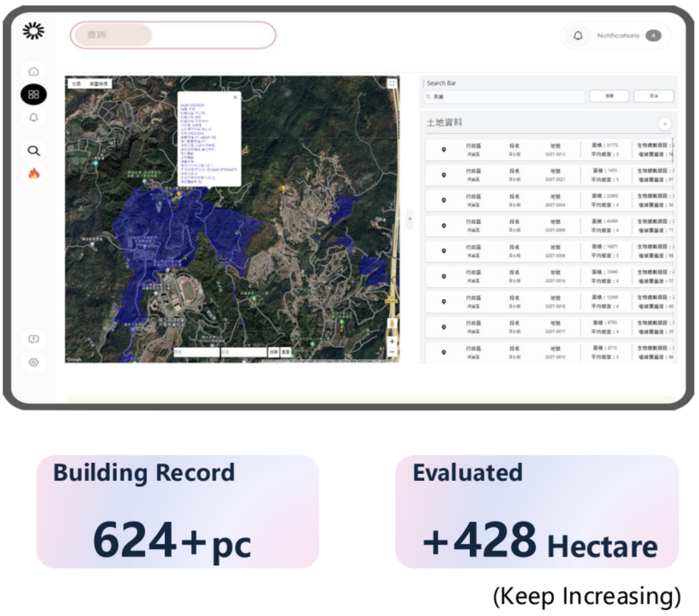The image size is (699, 616).
Task: Select parcel number 0207-0018 in the list
Action: pos(555,307)
